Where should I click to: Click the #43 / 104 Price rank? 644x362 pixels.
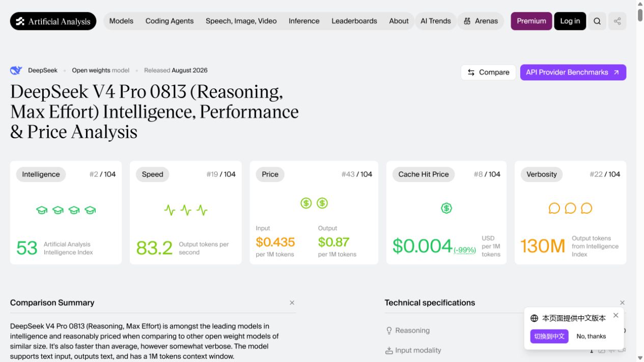[357, 174]
